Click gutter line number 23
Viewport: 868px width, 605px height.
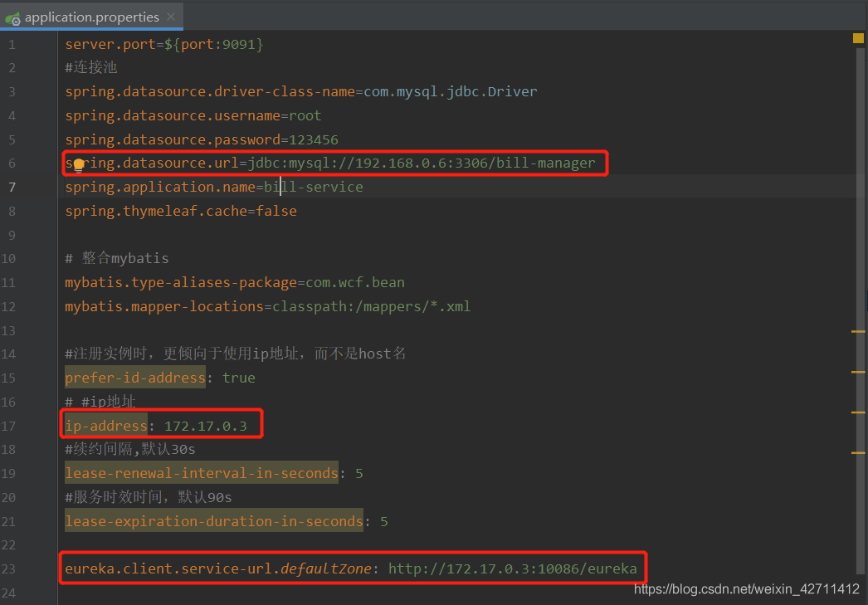point(8,569)
